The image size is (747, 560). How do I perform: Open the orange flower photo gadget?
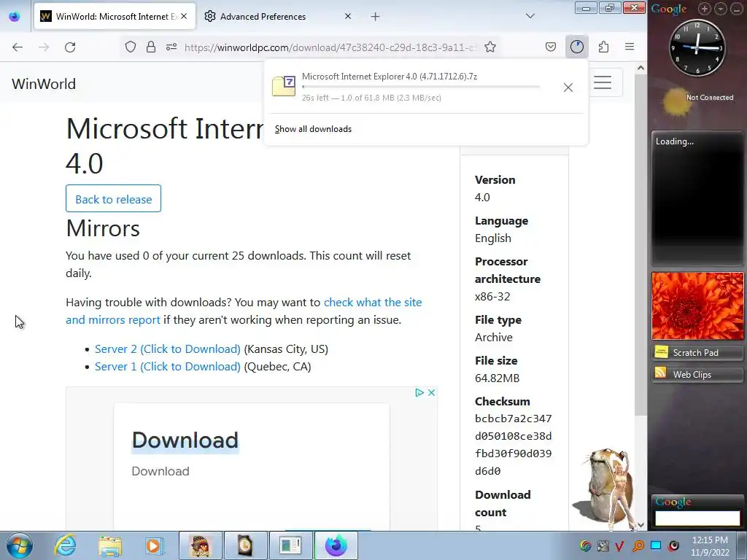(x=697, y=306)
